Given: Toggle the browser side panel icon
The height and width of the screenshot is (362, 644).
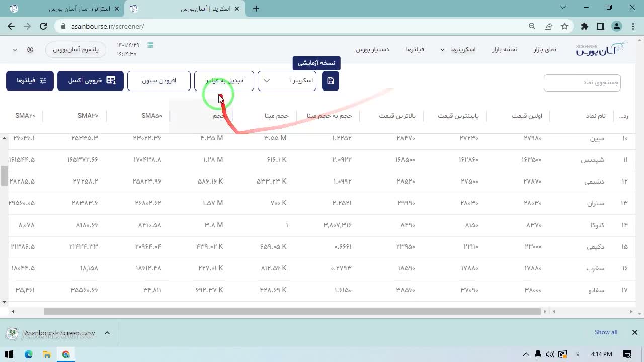Looking at the screenshot, I should (601, 26).
